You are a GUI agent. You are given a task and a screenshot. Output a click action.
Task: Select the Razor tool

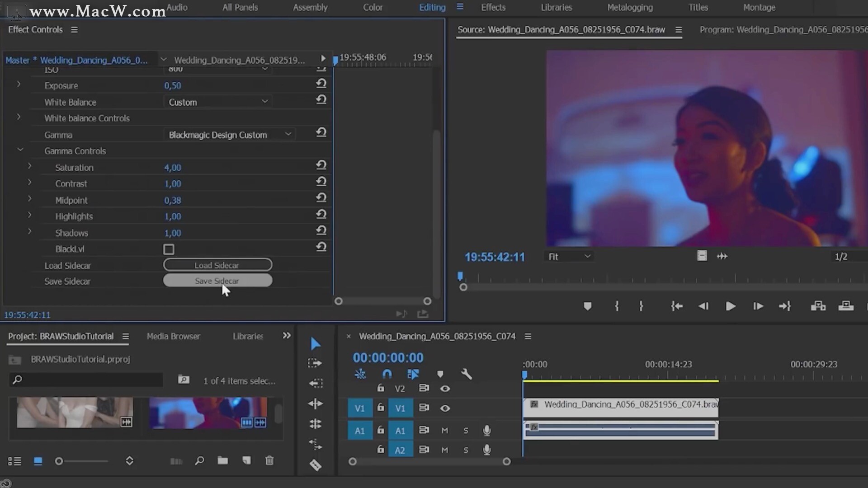pos(315,465)
